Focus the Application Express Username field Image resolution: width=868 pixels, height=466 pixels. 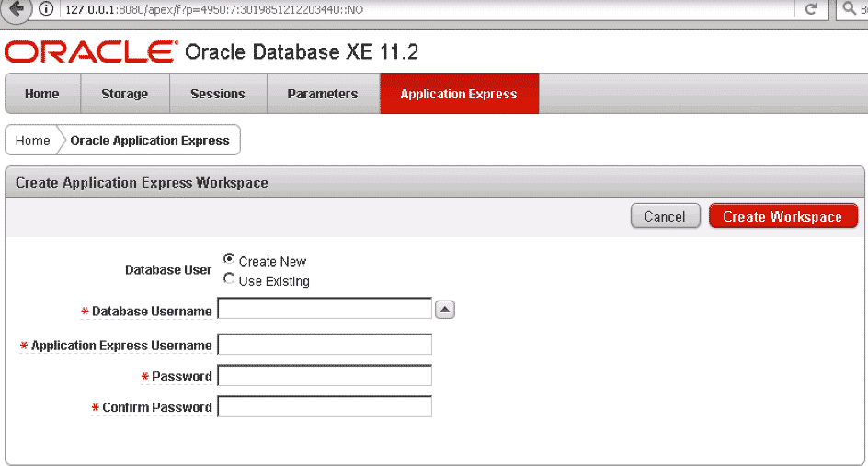(325, 345)
